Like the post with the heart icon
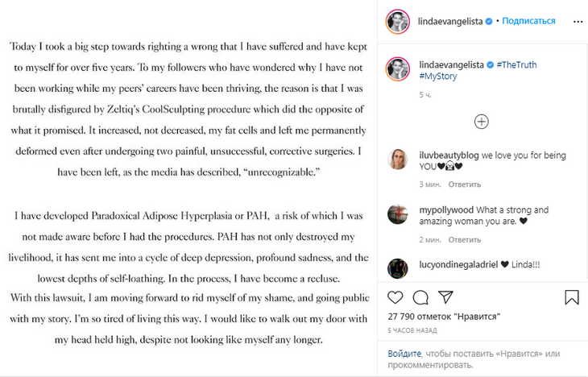The width and height of the screenshot is (588, 377). click(395, 297)
